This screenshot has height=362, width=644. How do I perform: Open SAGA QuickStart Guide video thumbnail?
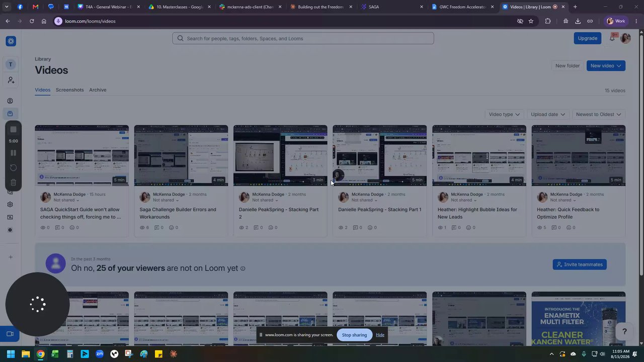[82, 156]
